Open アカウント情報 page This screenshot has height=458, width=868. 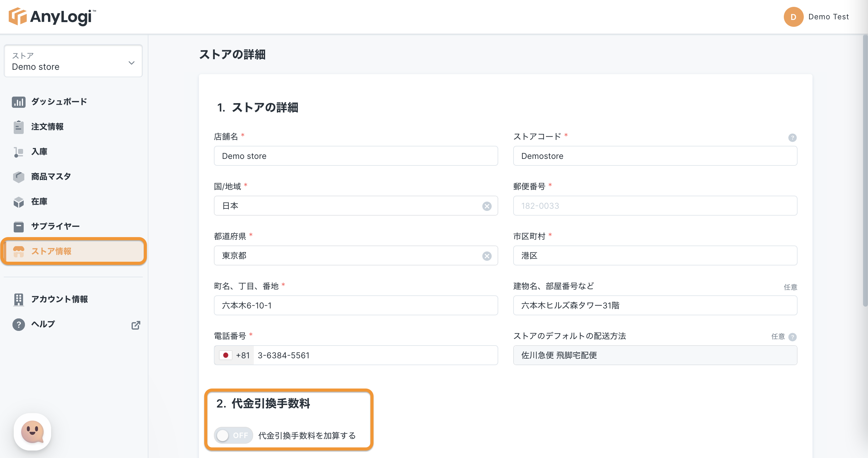point(59,299)
